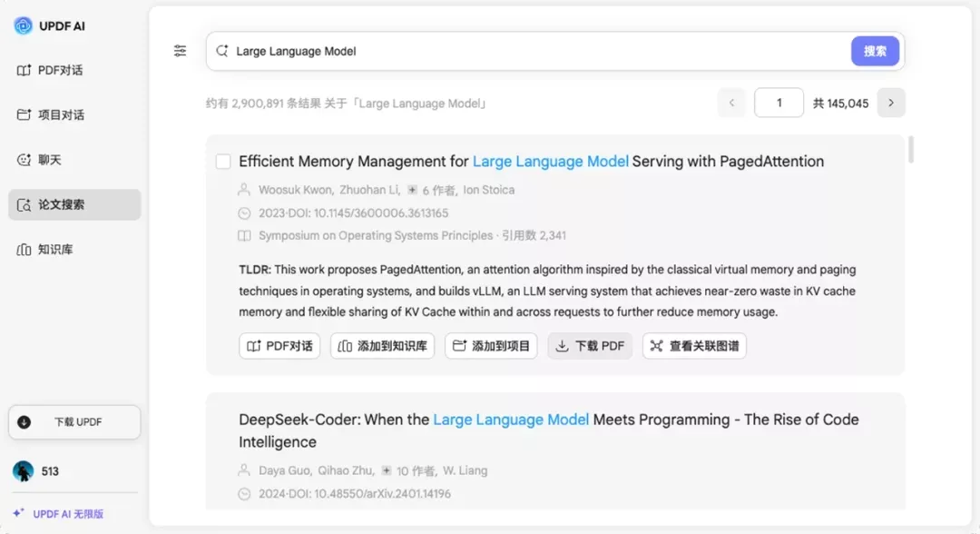
Task: Tick the checkbox for the PagedAttention paper
Action: (x=223, y=162)
